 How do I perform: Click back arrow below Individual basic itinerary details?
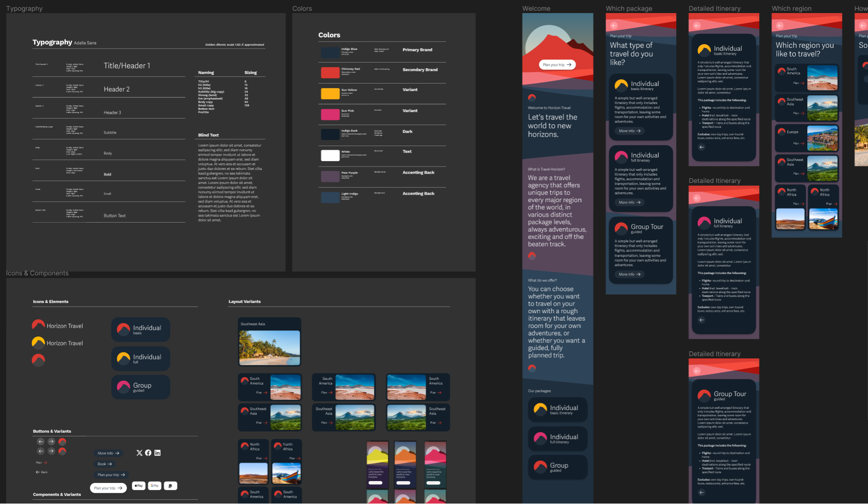701,147
